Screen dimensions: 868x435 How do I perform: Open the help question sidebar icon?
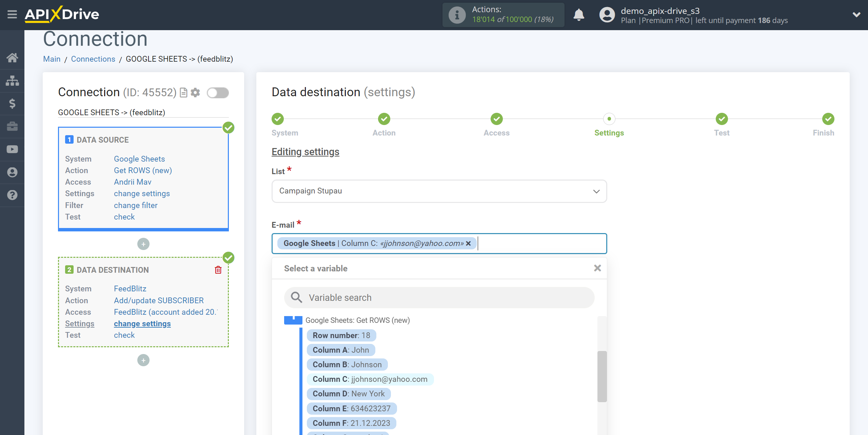pyautogui.click(x=12, y=195)
